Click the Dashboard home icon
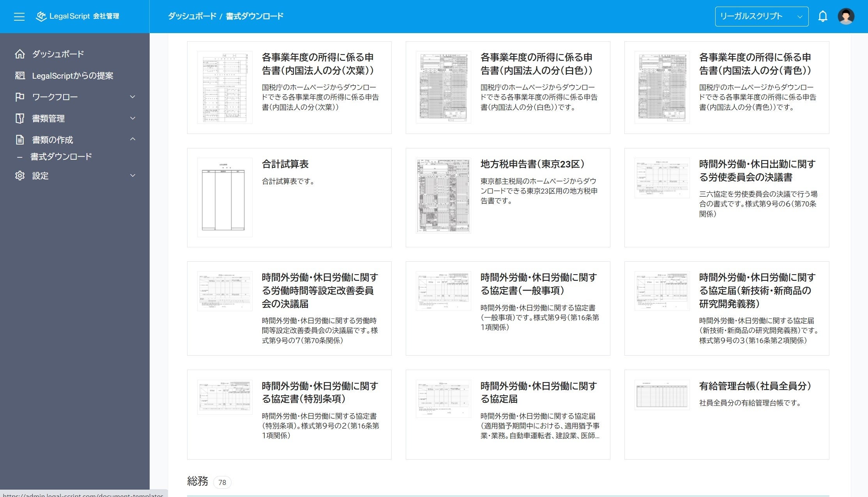The height and width of the screenshot is (497, 868). pyautogui.click(x=19, y=54)
